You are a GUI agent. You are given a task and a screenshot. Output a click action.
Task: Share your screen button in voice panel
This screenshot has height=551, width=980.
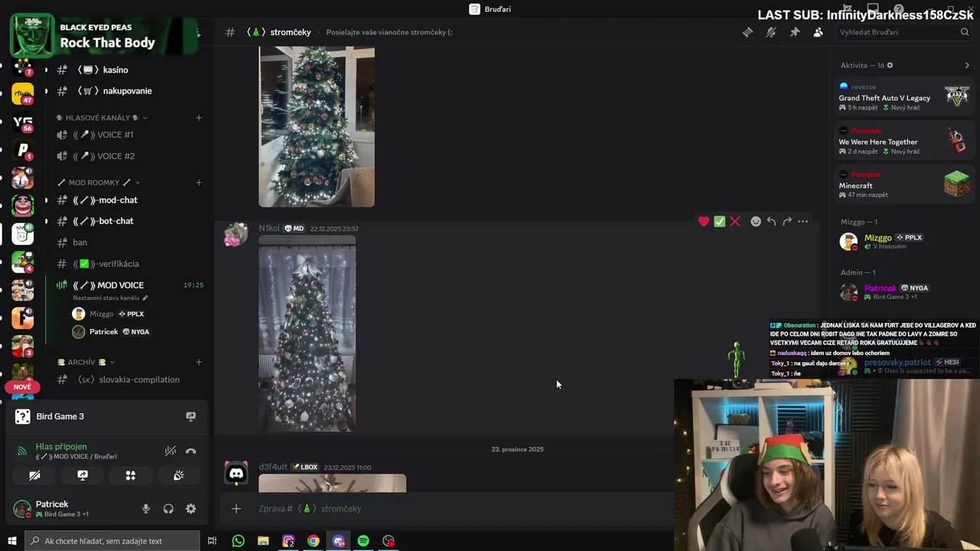coord(83,475)
